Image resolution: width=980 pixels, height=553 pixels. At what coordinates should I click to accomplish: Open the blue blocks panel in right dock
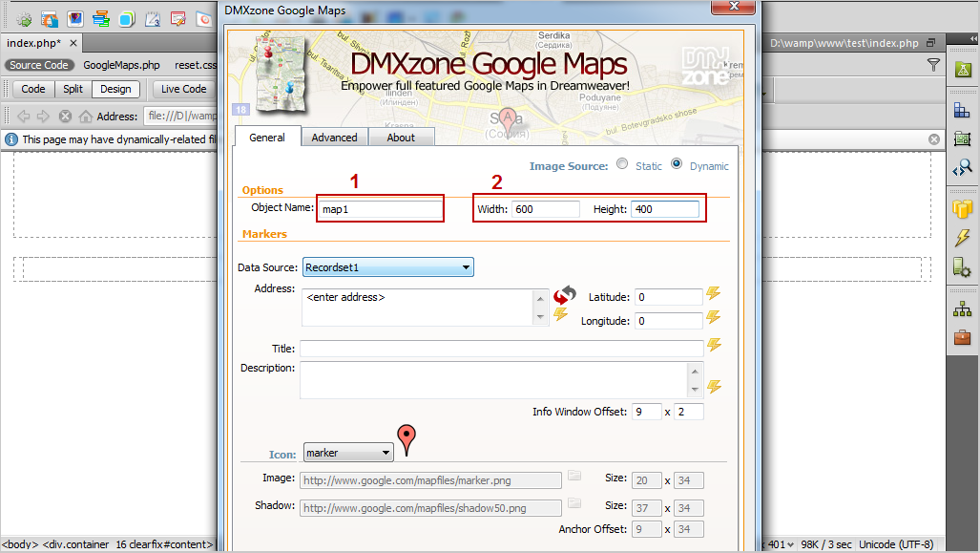coord(963,112)
